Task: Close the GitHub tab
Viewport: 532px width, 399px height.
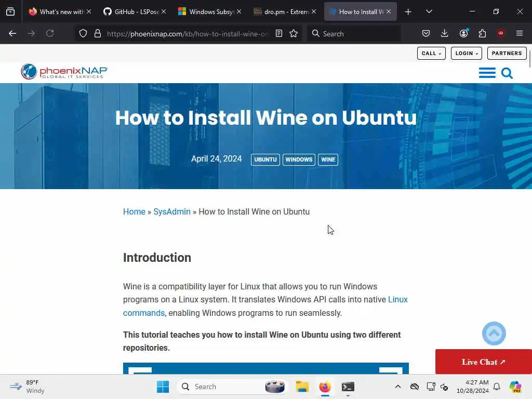Action: [164, 11]
